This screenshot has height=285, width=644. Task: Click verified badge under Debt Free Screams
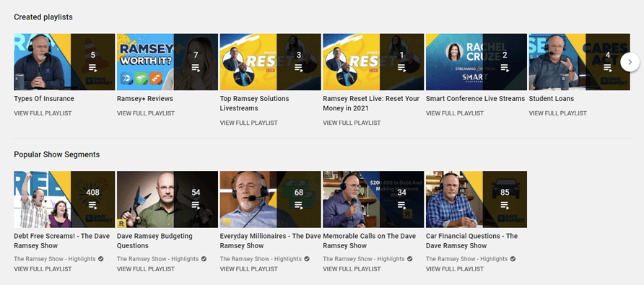(x=100, y=259)
